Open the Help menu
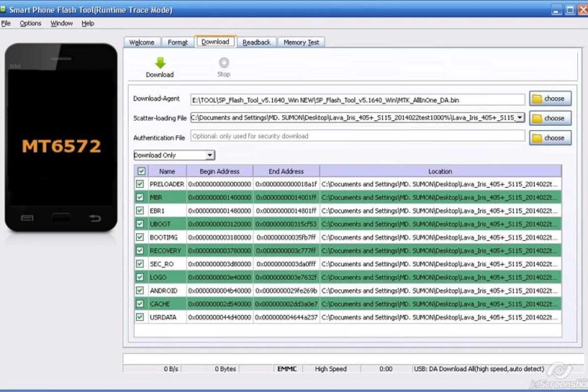This screenshot has height=392, width=588. pos(88,23)
